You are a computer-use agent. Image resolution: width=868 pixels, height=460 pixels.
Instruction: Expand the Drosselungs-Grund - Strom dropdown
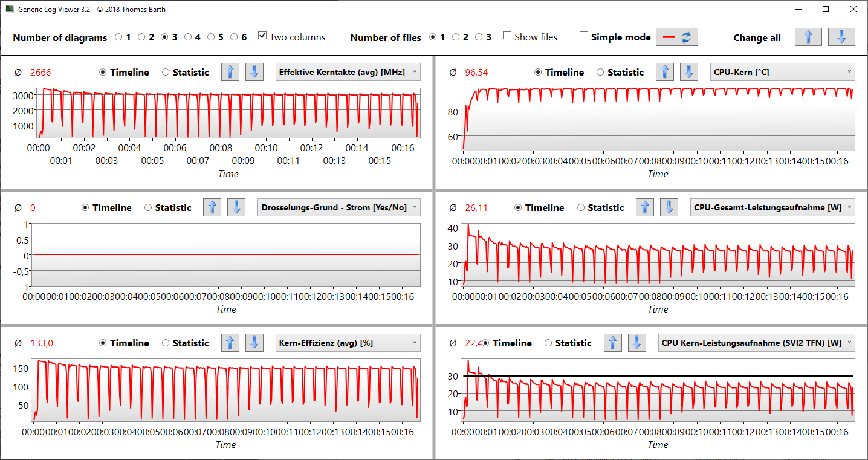[x=339, y=207]
